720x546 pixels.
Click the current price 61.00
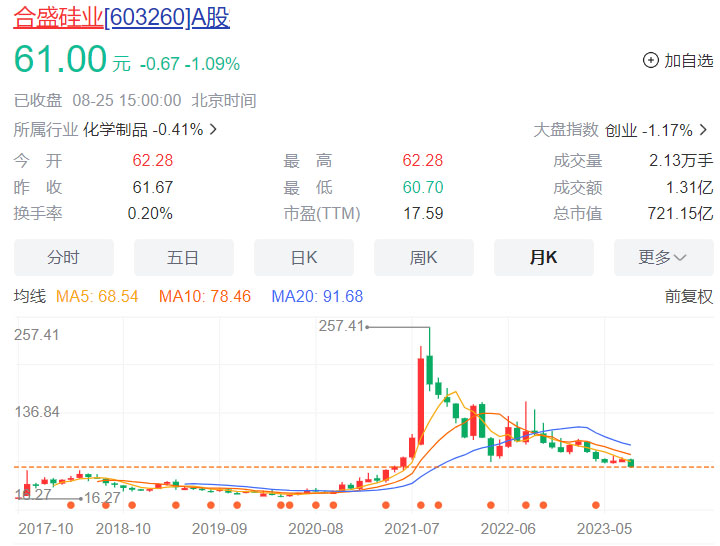(x=60, y=59)
